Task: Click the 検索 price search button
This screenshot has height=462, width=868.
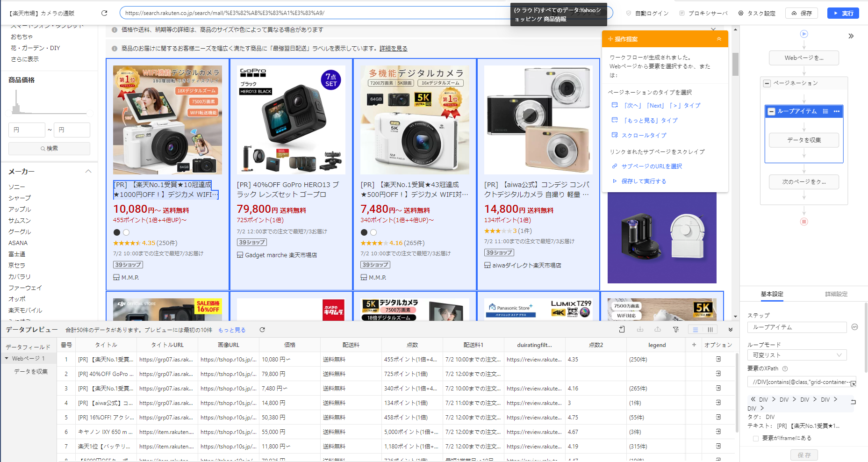Action: (49, 149)
